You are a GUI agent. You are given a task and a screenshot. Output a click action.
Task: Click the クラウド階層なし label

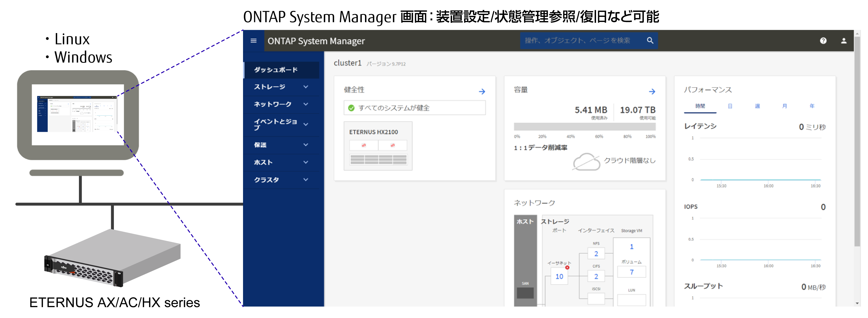629,161
